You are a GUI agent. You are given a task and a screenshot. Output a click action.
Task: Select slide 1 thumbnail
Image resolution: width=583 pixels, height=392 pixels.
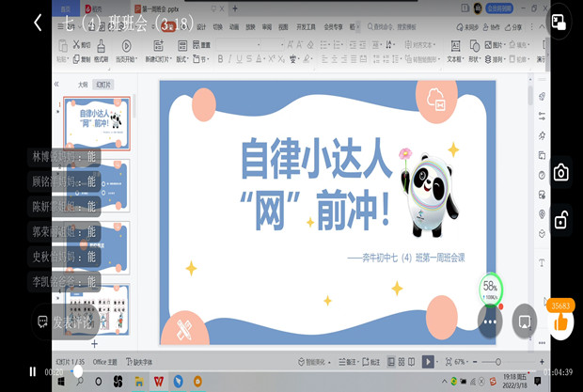pyautogui.click(x=97, y=123)
